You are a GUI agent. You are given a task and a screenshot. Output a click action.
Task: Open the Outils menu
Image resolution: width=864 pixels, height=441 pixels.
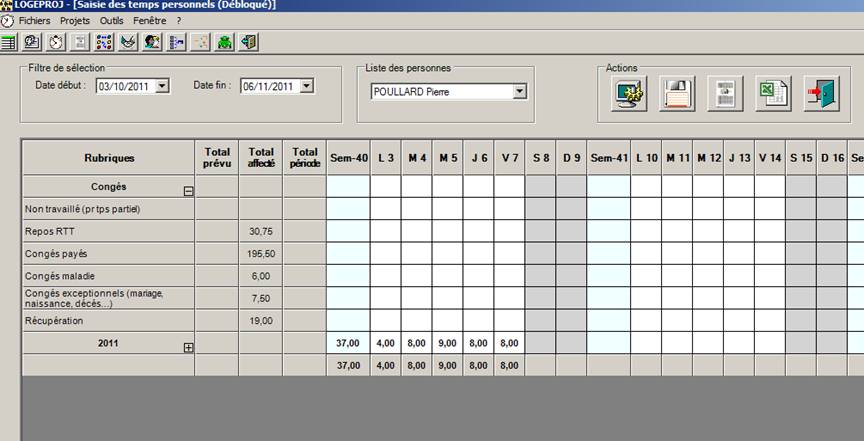coord(112,20)
